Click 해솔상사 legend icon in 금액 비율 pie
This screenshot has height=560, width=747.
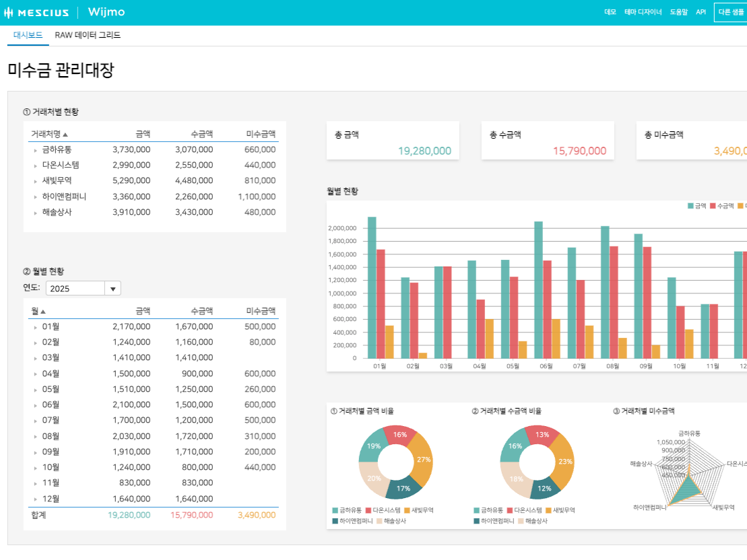point(380,521)
